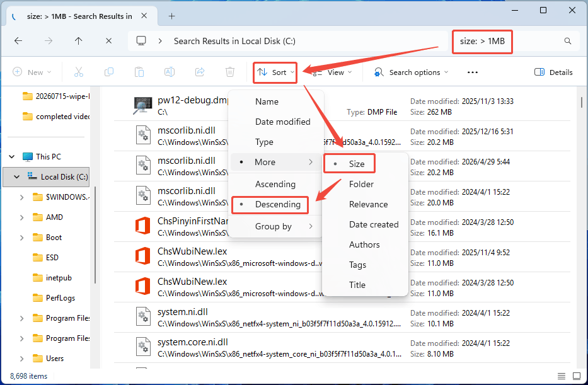Screen dimensions: 588x385
Task: Select Date created in the More submenu
Action: point(366,224)
